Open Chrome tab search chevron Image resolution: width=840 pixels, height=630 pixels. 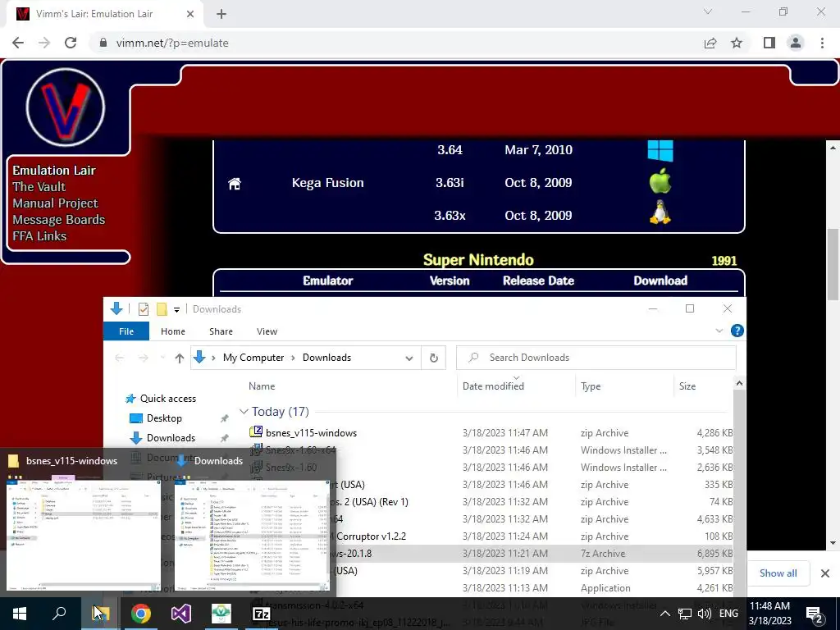pos(708,11)
